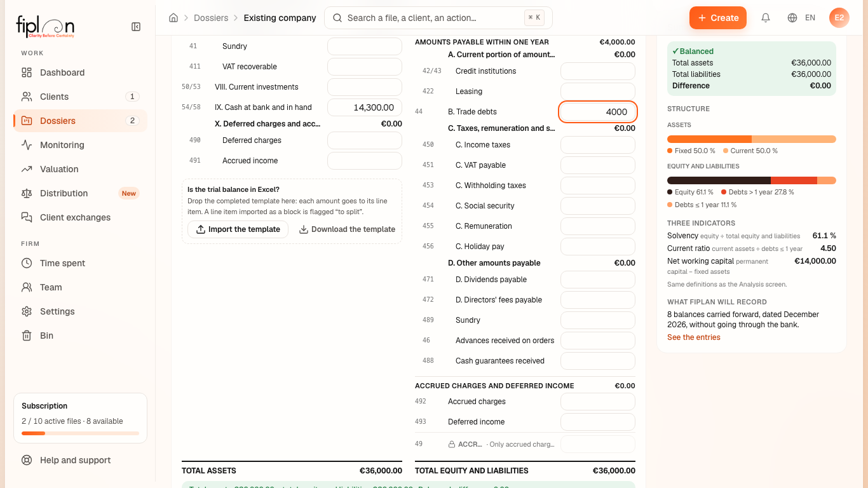Open notifications bell

coord(766,18)
